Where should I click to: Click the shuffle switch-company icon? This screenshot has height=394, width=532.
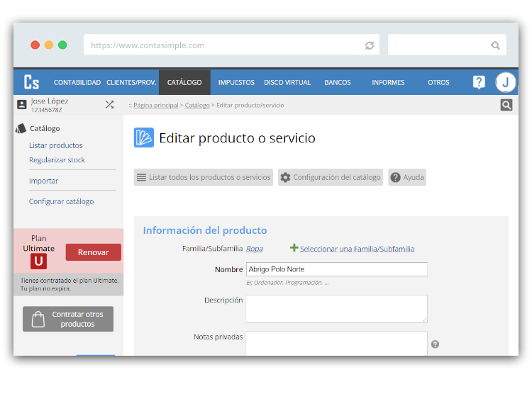pos(109,104)
